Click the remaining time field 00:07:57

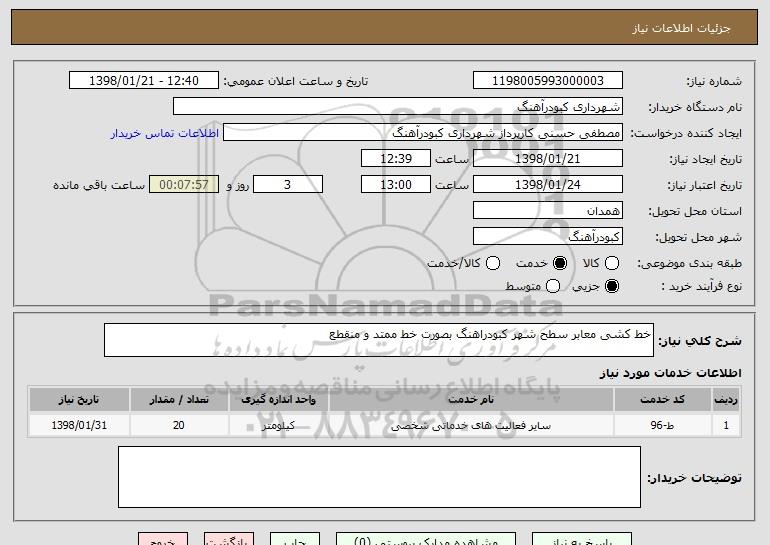184,185
